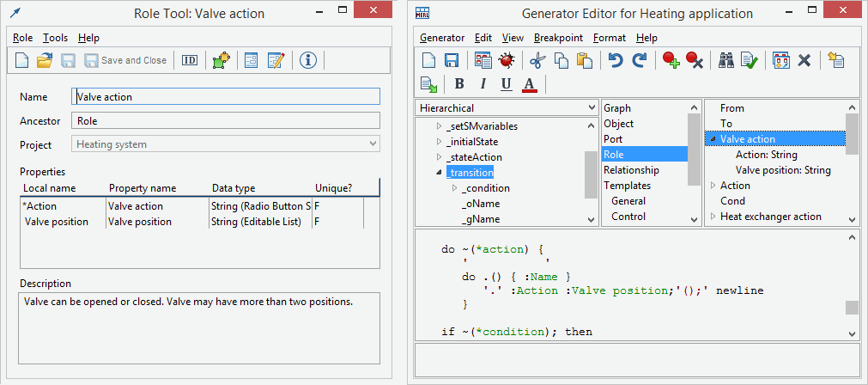Select Relationship in the concept list
This screenshot has width=868, height=385.
631,170
